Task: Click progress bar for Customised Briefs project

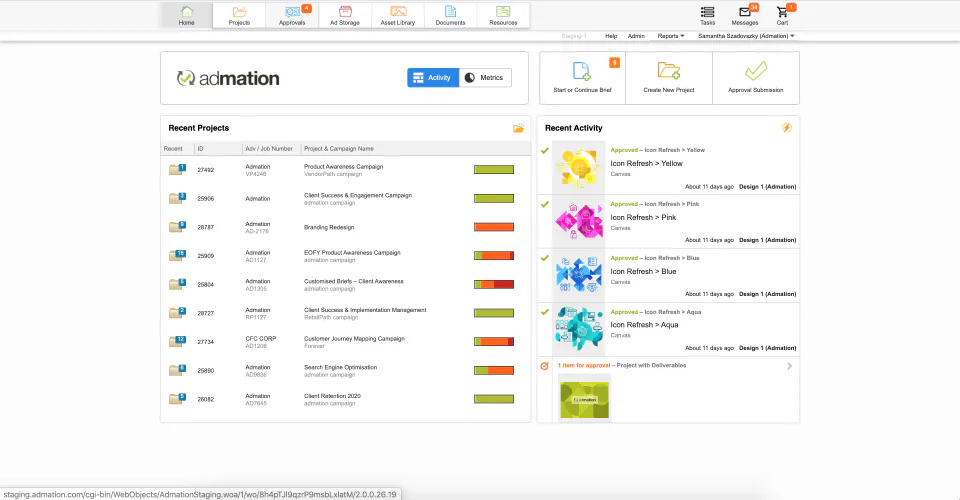Action: pyautogui.click(x=494, y=284)
